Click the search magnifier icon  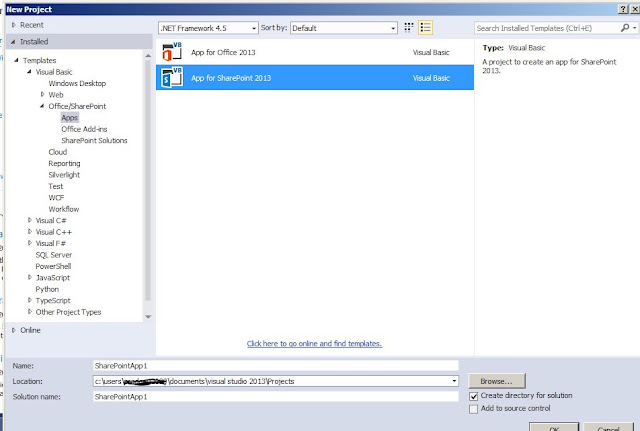click(x=625, y=28)
